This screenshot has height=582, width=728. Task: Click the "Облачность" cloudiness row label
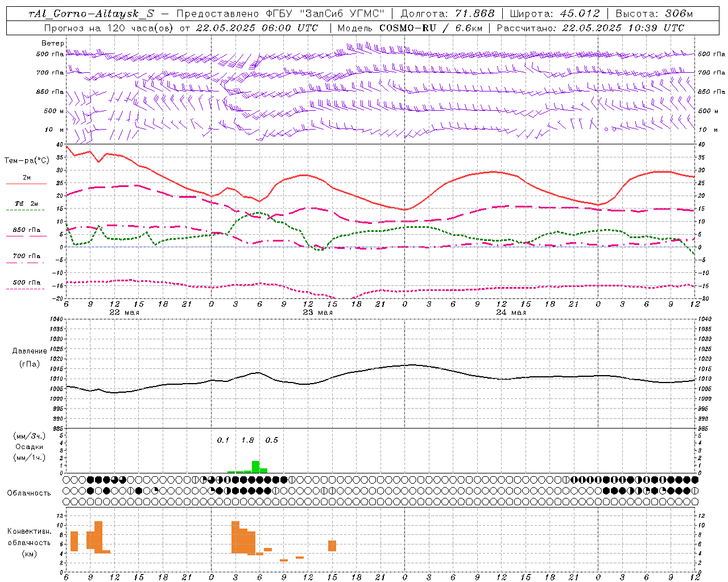click(29, 493)
